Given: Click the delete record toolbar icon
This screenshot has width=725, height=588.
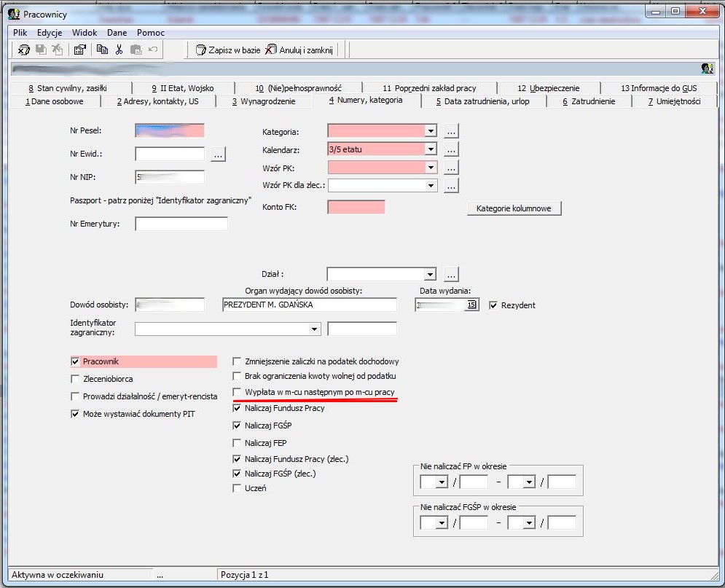Looking at the screenshot, I should [x=58, y=50].
